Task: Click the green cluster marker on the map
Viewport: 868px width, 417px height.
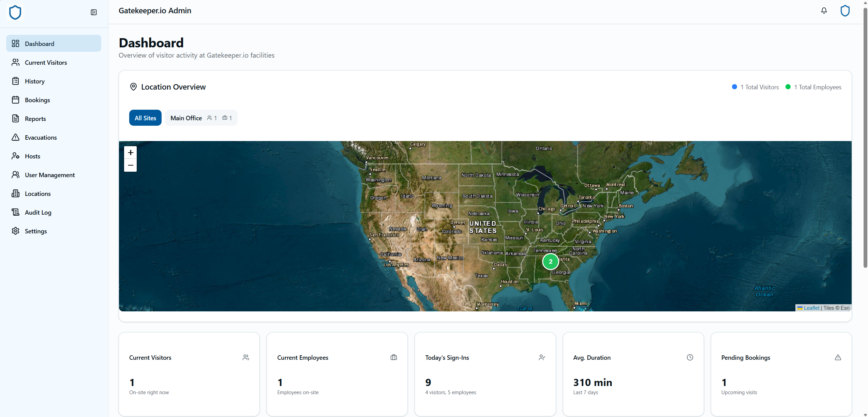Action: (551, 262)
